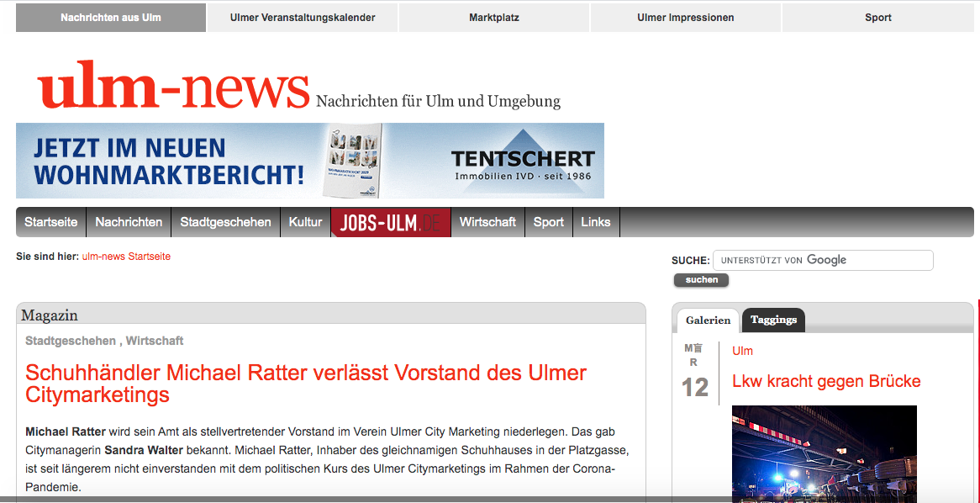This screenshot has height=503, width=980.
Task: Open the Links navigation entry
Action: [596, 221]
